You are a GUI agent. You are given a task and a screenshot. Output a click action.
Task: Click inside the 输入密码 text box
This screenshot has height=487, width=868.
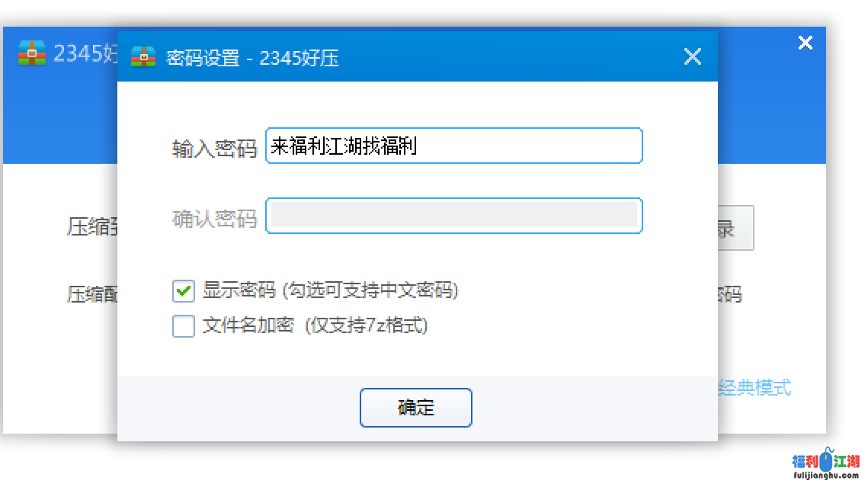point(453,146)
